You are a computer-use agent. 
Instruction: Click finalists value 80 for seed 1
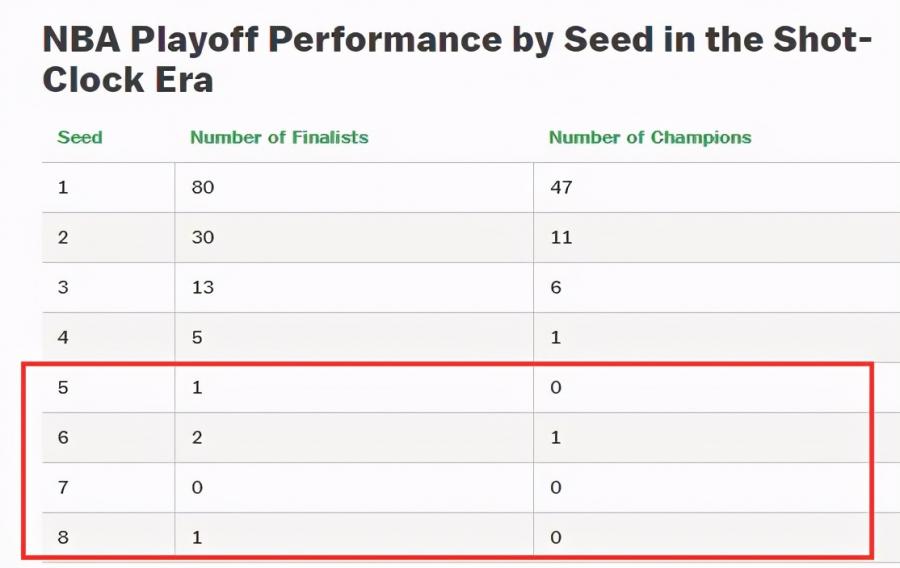tap(203, 187)
